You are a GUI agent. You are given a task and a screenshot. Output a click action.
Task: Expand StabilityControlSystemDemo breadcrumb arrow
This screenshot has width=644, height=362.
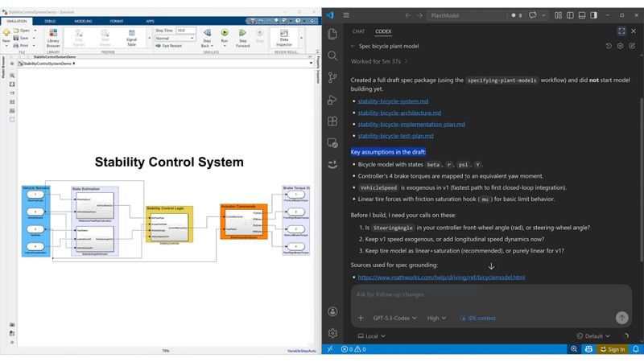[74, 64]
